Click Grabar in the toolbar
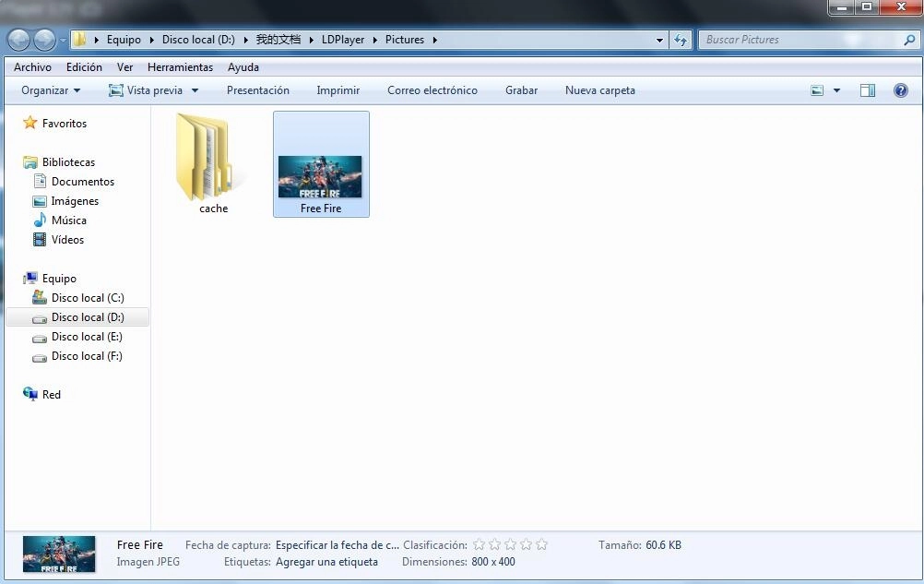The width and height of the screenshot is (924, 584). pyautogui.click(x=522, y=90)
